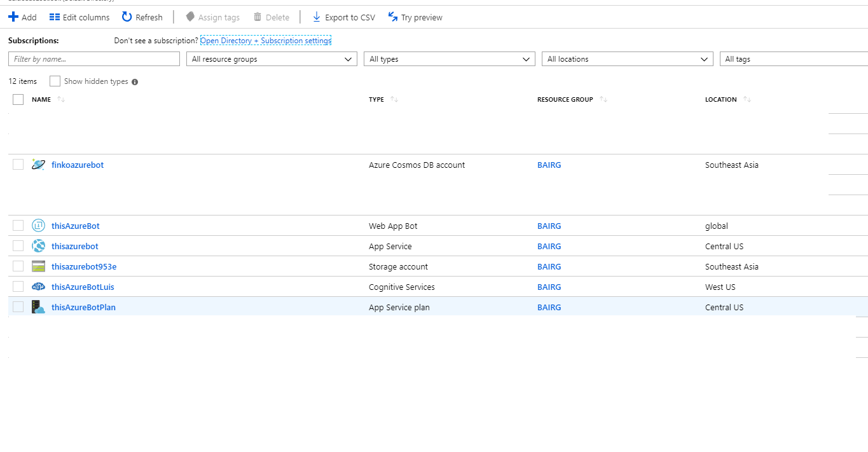The image size is (868, 452).
Task: Click BAIRG in the App Service plan row
Action: [x=549, y=307]
